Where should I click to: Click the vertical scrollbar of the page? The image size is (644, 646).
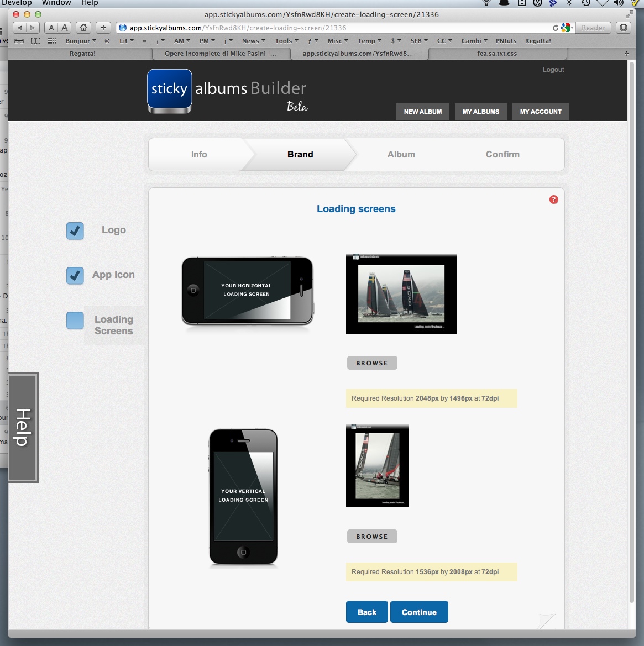point(632,332)
